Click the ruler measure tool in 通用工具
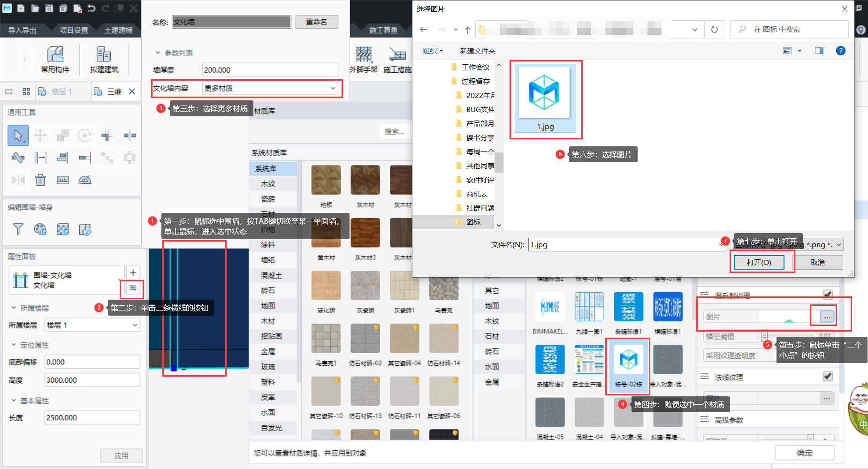This screenshot has width=868, height=469. point(62,180)
